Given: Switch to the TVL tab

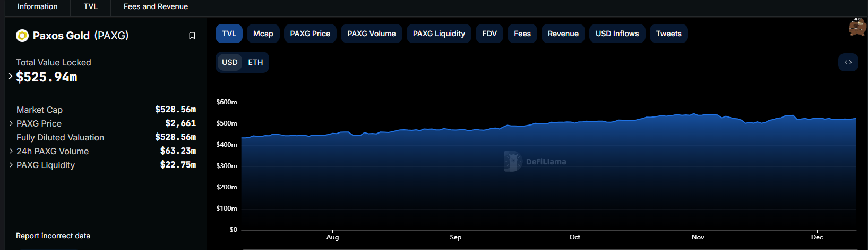Looking at the screenshot, I should coord(91,7).
